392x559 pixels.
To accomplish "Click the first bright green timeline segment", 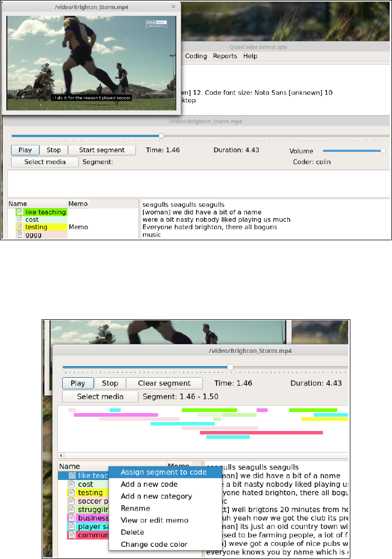I will click(x=209, y=410).
